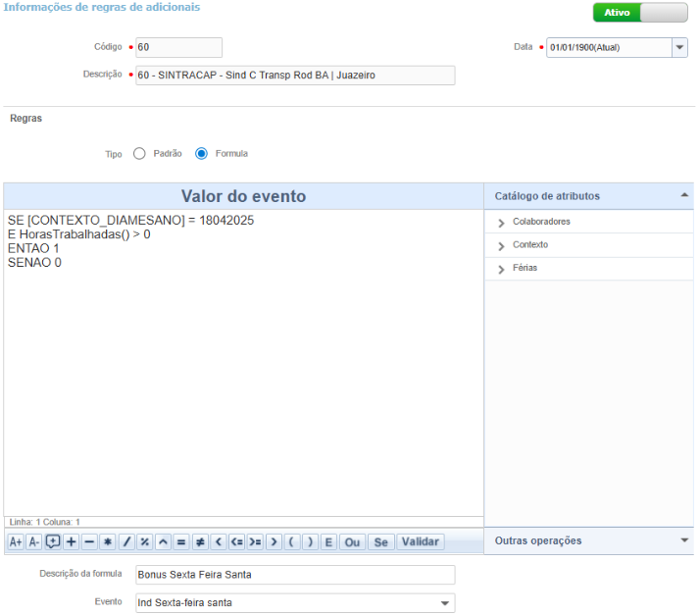Image resolution: width=700 pixels, height=615 pixels.
Task: Insert the E (and) logical operator
Action: pyautogui.click(x=328, y=541)
